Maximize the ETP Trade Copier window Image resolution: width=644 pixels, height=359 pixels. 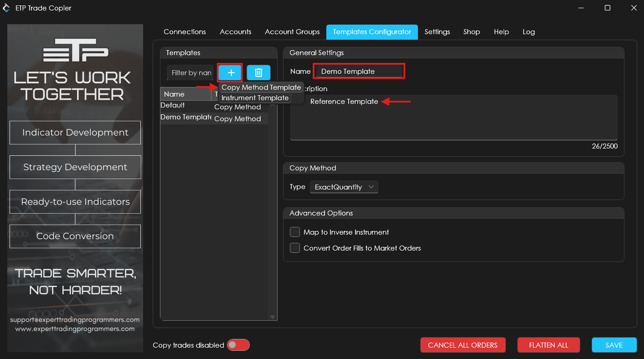[x=607, y=8]
